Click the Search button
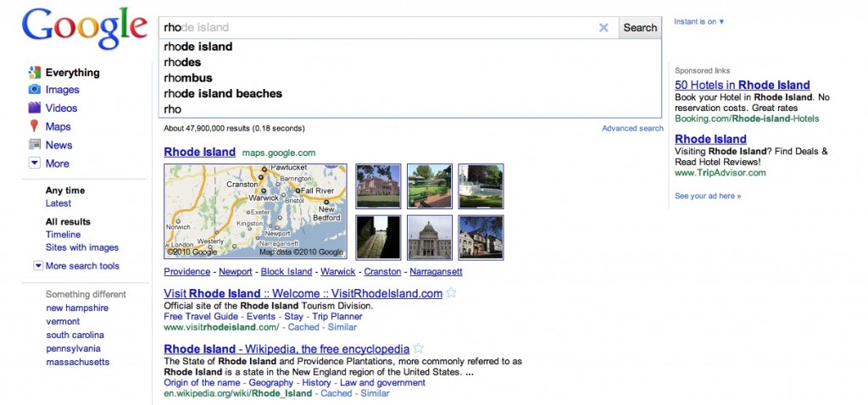 pos(640,28)
